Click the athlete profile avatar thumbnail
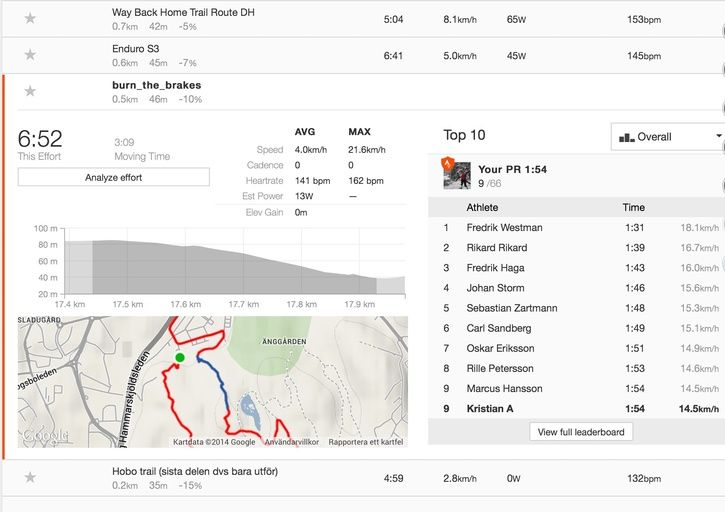Viewport: 725px width, 512px height. click(456, 177)
